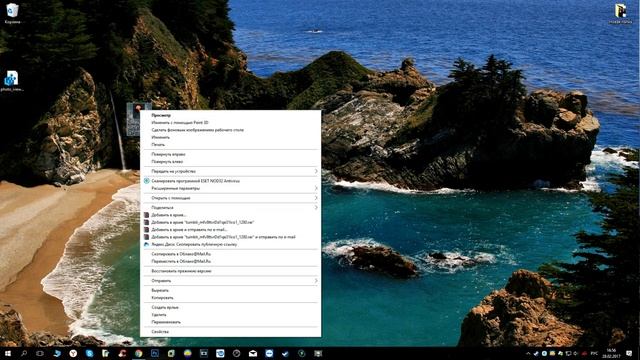Image resolution: width=640 pixels, height=360 pixels.
Task: Expand the 'Поделиться' submenu arrow
Action: (316, 207)
